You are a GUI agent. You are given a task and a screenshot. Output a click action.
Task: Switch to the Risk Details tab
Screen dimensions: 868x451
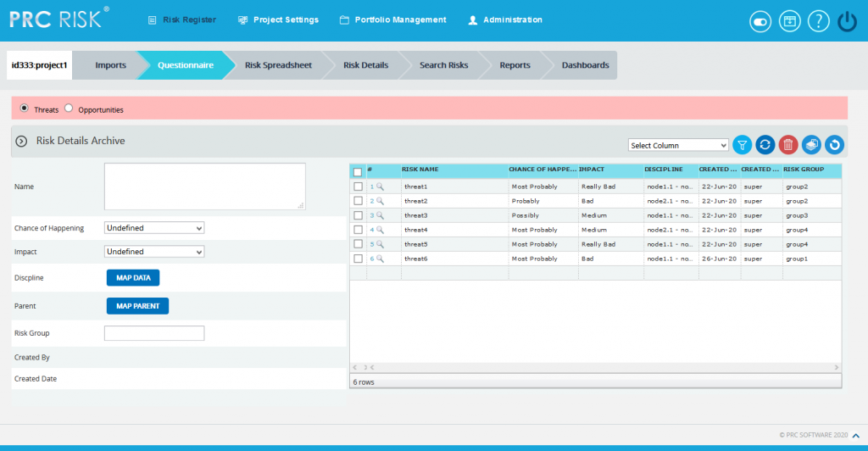365,65
